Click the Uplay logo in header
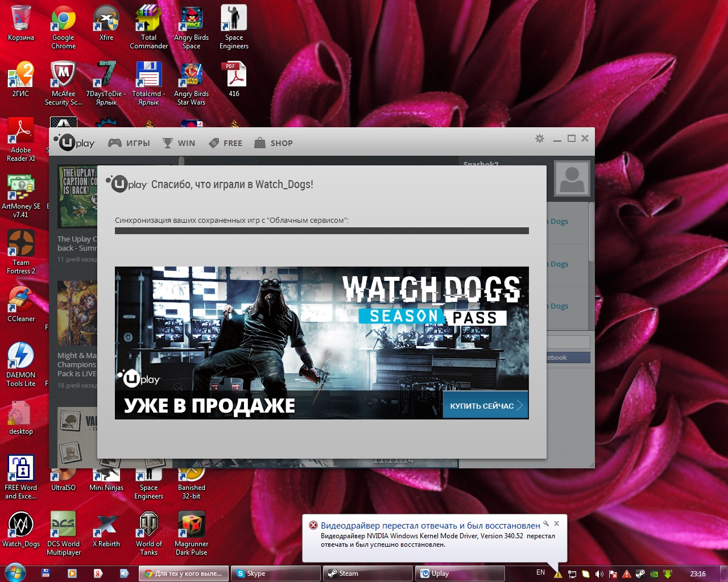 75,142
